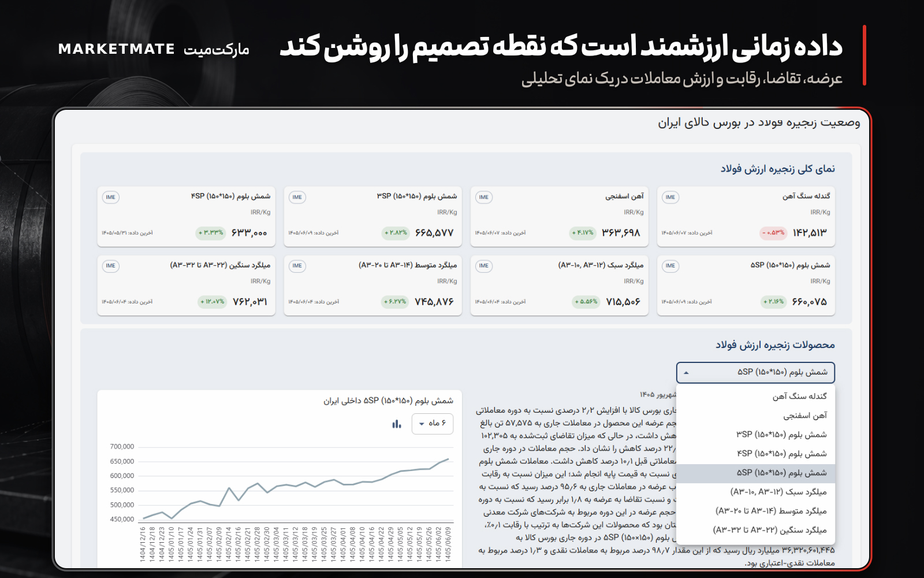Click IME badge on میلگرد متوسط card
The height and width of the screenshot is (578, 924).
point(297,266)
